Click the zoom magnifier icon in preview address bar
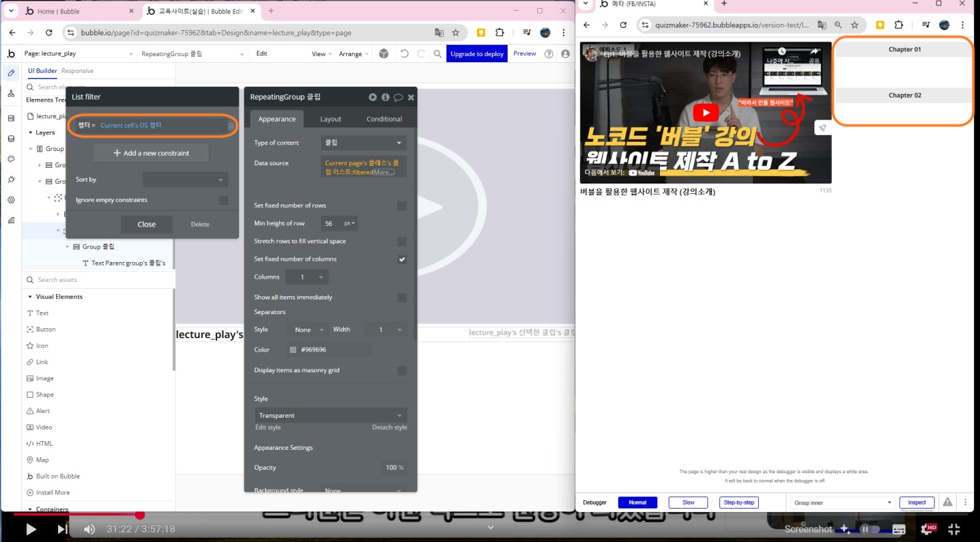Screen dimensions: 980x542 [x=838, y=25]
